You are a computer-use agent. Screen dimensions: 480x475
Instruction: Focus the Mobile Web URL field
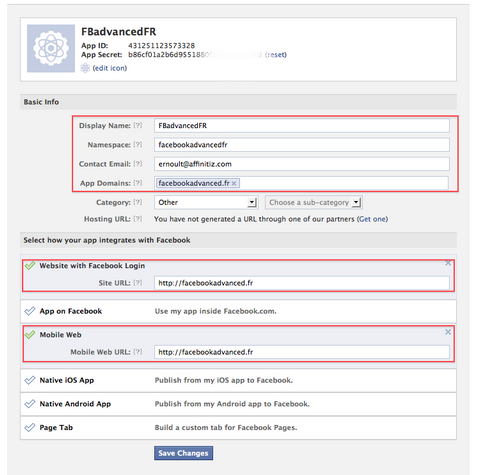tap(302, 352)
